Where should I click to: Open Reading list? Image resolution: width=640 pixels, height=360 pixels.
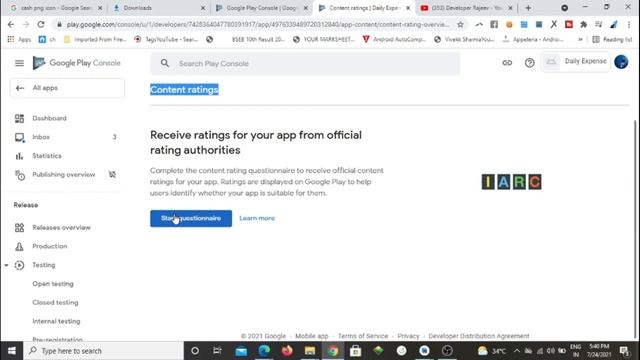(612, 40)
